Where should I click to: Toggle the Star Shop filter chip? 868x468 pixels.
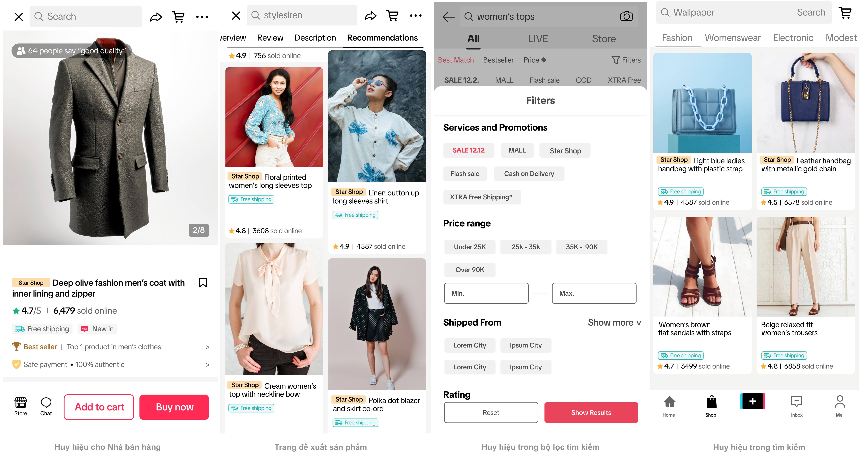pyautogui.click(x=565, y=151)
